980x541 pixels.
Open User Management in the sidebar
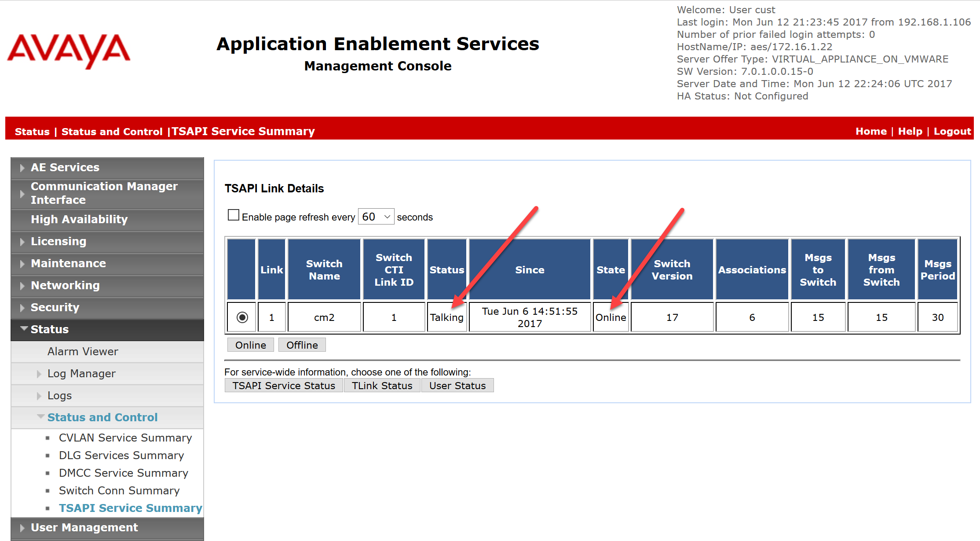click(84, 527)
